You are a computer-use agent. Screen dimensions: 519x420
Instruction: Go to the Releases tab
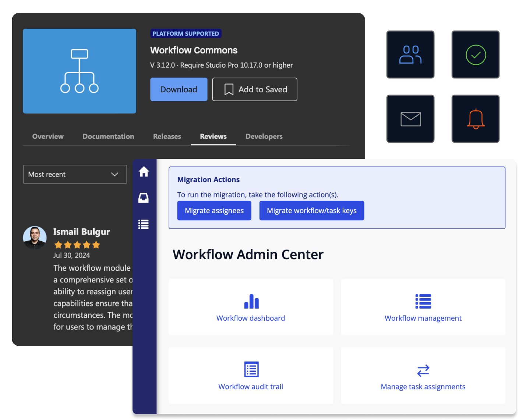click(167, 136)
